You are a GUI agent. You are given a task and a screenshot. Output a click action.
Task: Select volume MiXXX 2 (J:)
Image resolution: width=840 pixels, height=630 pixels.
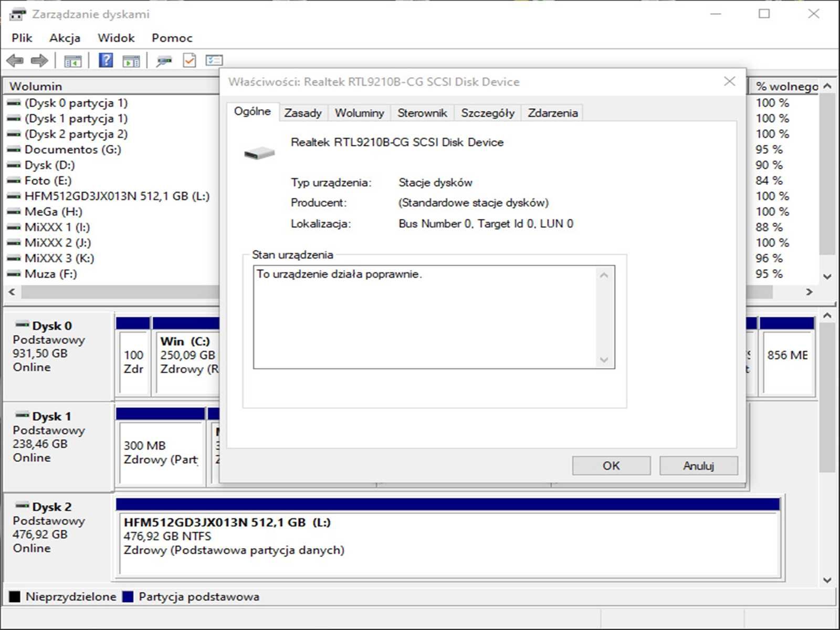[57, 243]
